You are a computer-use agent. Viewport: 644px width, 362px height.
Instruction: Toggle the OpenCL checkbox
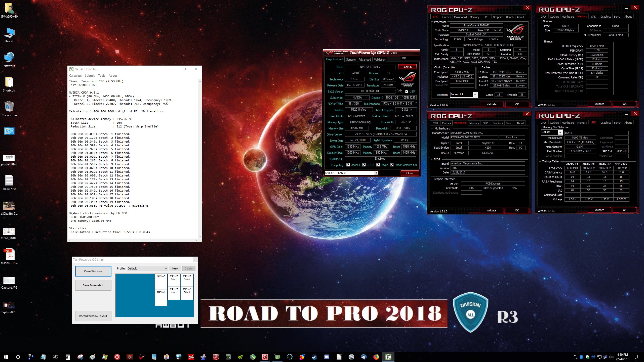[x=348, y=165]
